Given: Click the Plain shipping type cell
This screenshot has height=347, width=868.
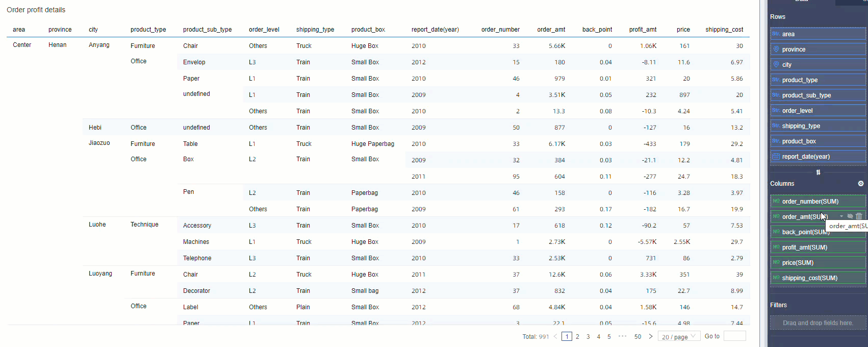Looking at the screenshot, I should pyautogui.click(x=303, y=307).
